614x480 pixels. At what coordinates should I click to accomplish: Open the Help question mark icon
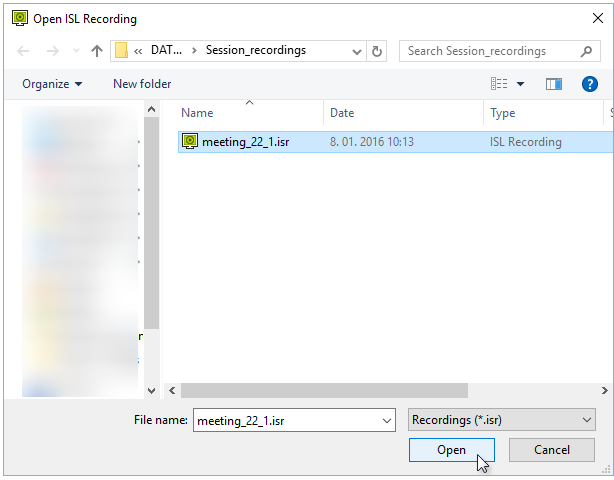(590, 84)
